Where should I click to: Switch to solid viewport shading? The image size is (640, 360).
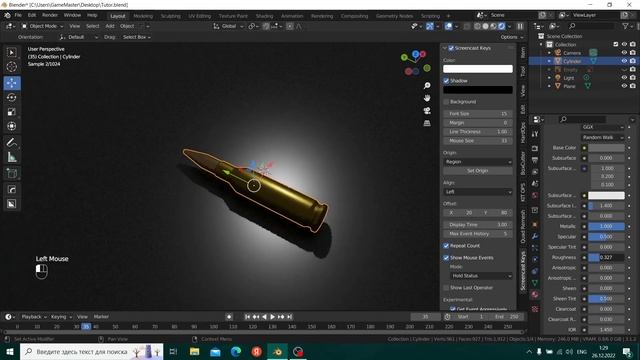click(485, 26)
